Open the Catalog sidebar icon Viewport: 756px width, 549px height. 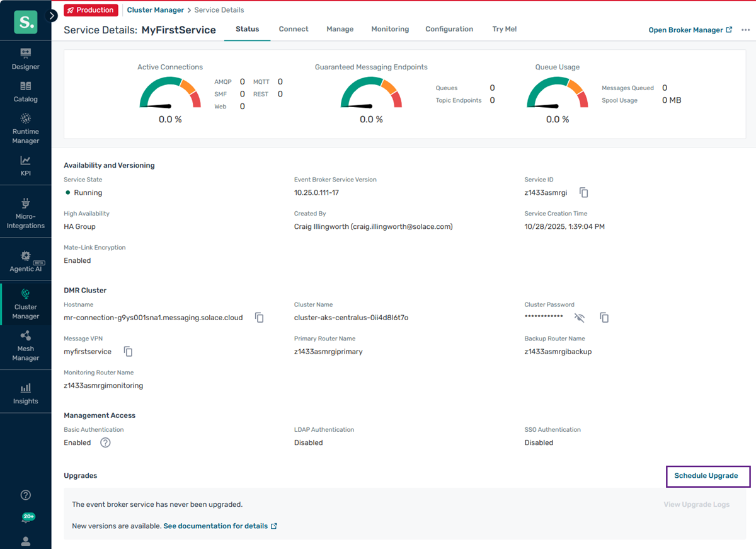pyautogui.click(x=25, y=91)
